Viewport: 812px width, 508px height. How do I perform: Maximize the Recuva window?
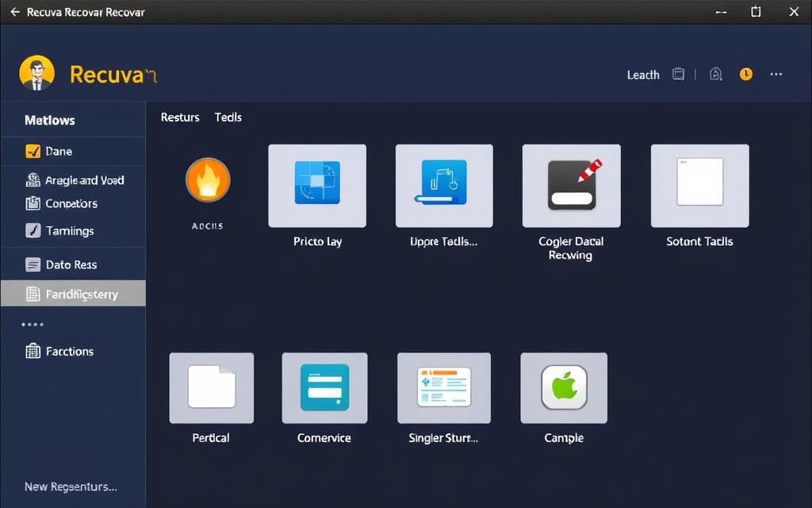point(756,12)
